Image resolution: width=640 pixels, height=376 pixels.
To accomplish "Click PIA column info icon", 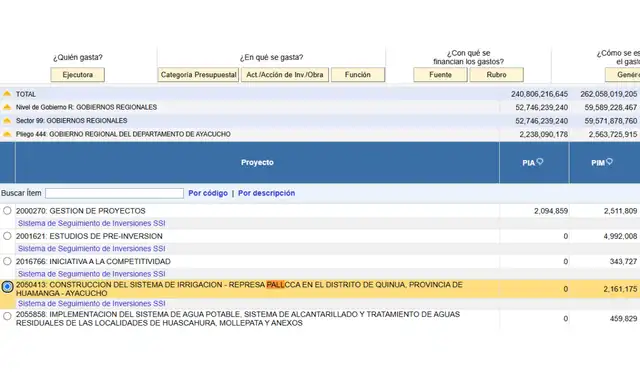I will point(540,162).
